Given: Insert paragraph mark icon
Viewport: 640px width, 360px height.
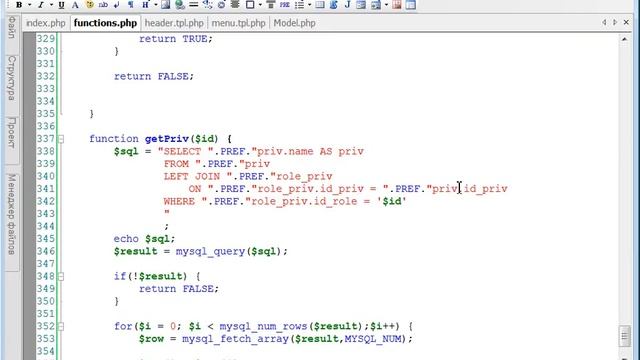Looking at the screenshot, I should pos(131,5).
